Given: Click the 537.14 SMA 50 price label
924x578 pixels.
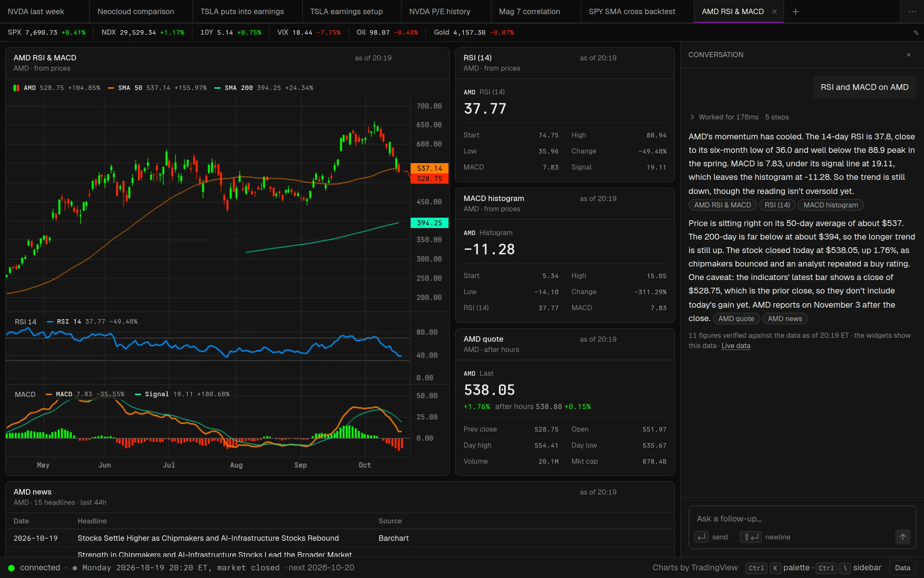Looking at the screenshot, I should [429, 168].
